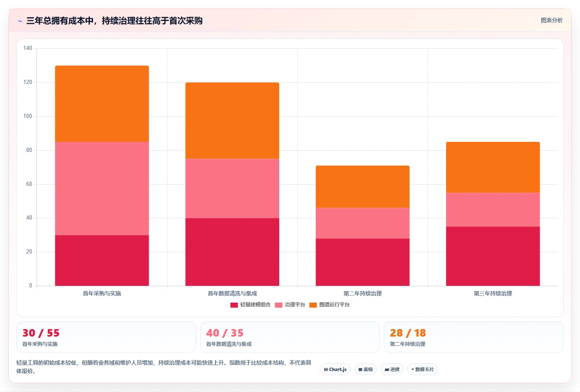Click the y-axis tick value 80
580x392 pixels.
(29, 150)
